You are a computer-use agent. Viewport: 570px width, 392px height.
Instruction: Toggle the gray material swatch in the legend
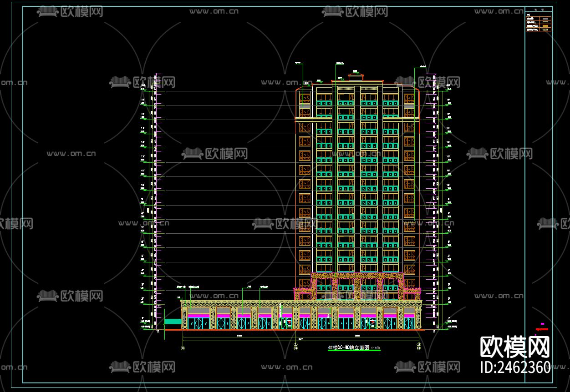[545, 19]
